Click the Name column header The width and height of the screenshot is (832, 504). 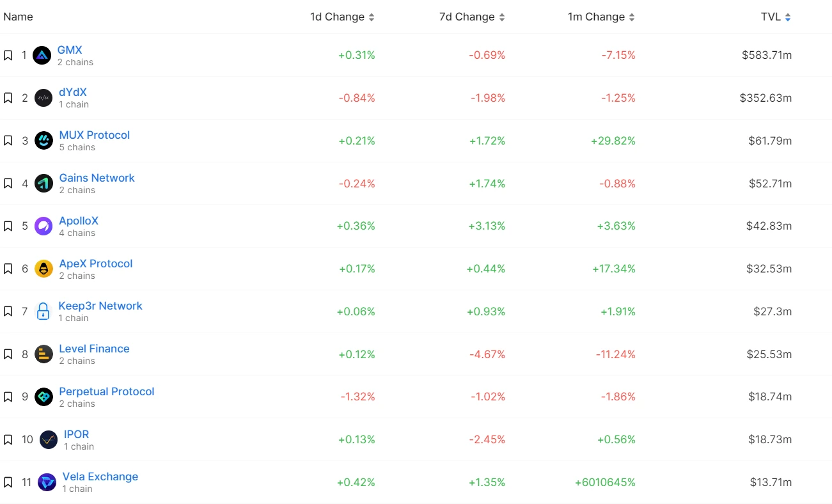(x=18, y=17)
